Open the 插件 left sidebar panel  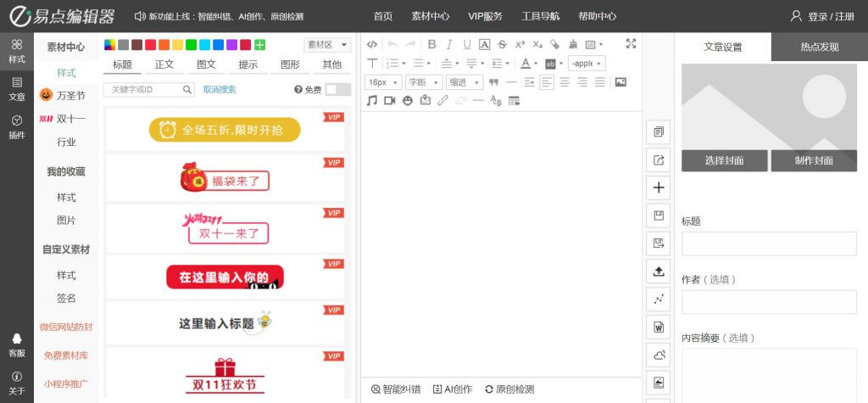click(17, 127)
